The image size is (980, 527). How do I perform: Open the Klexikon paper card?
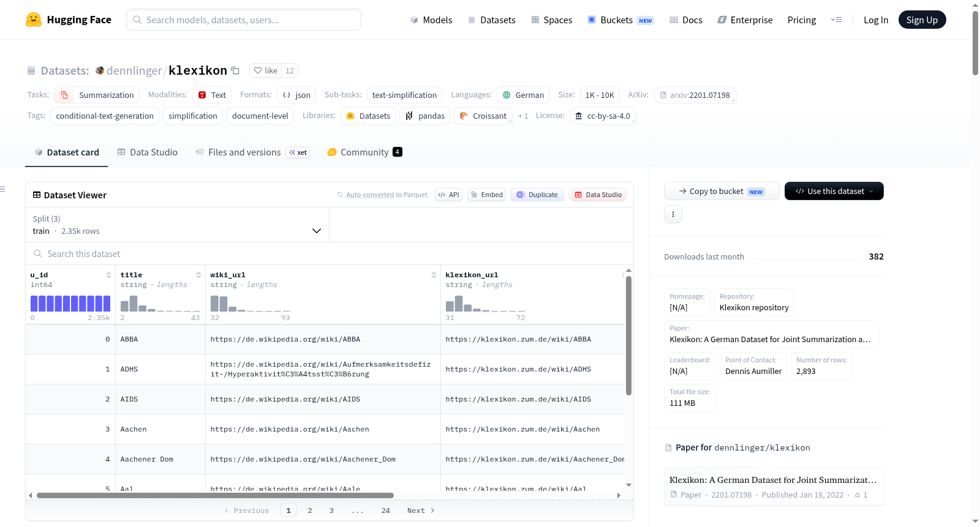point(774,487)
